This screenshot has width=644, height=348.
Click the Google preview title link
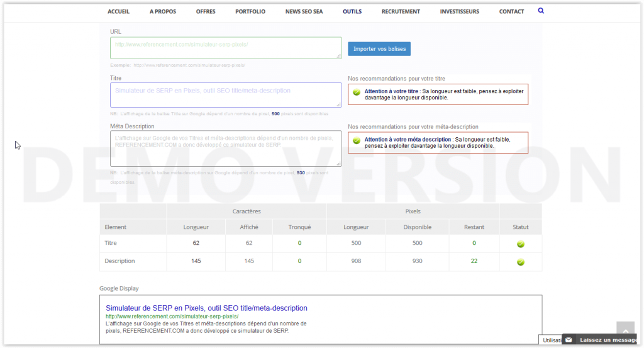(x=206, y=308)
